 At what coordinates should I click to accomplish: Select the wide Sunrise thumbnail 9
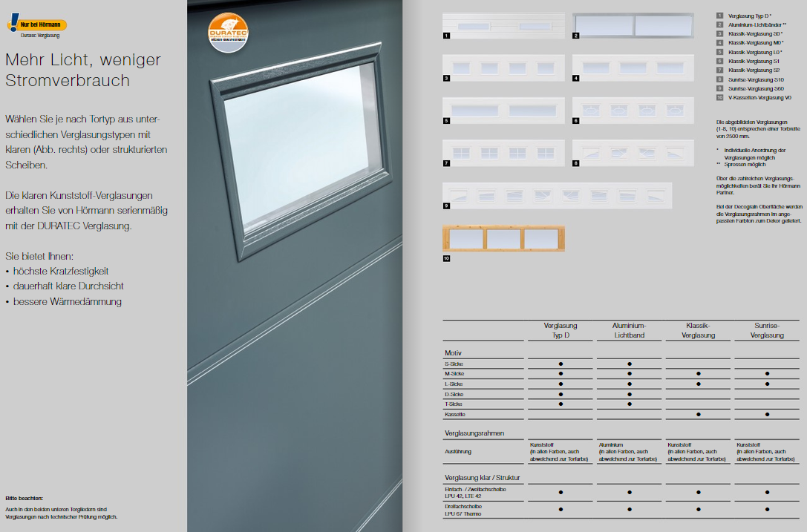pos(558,196)
